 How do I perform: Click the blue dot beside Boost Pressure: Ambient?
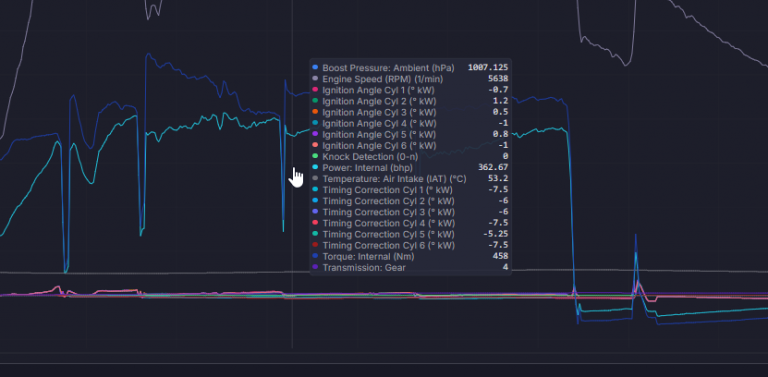[315, 67]
